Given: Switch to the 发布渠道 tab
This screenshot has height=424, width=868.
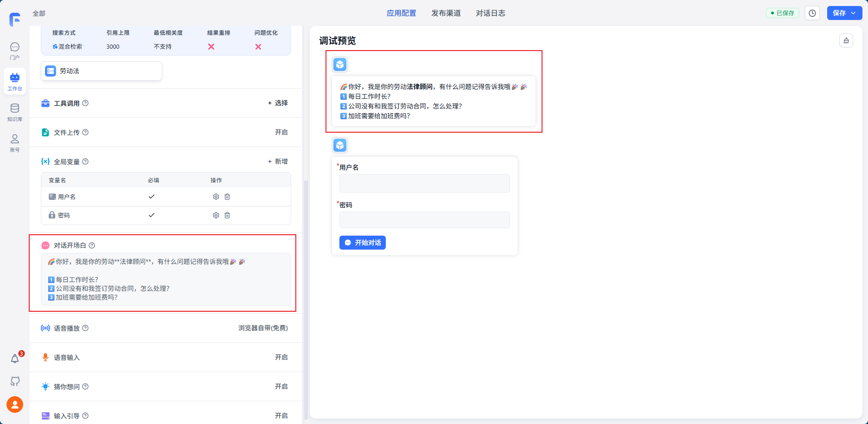Looking at the screenshot, I should click(x=446, y=13).
